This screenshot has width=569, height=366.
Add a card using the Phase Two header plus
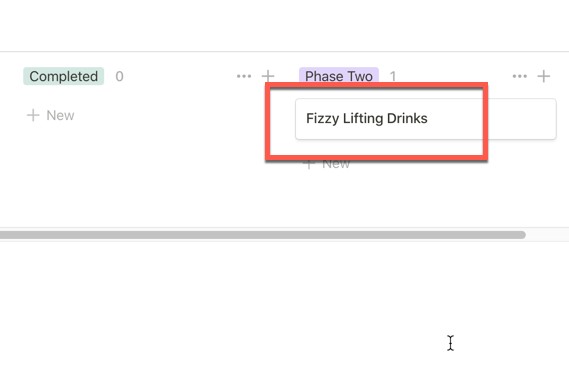pyautogui.click(x=544, y=76)
